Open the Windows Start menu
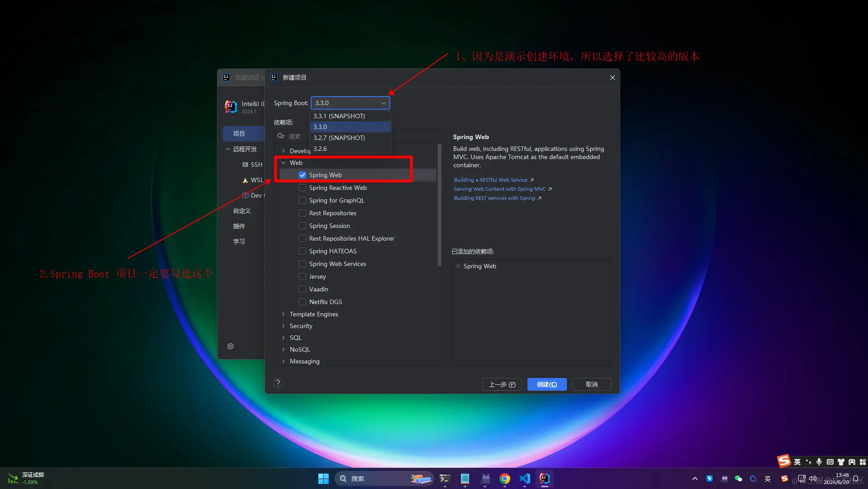The image size is (868, 489). click(323, 479)
